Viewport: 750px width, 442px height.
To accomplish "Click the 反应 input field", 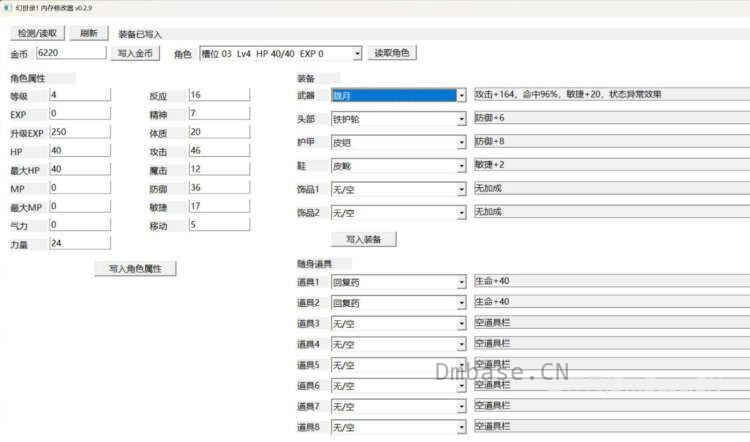I will [219, 95].
